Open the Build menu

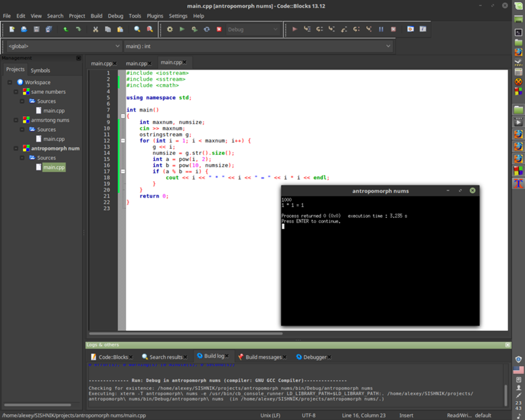(96, 16)
